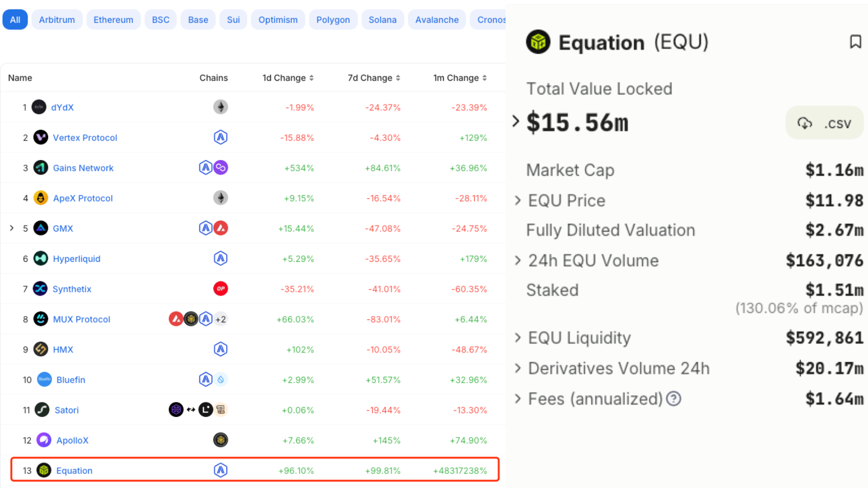This screenshot has width=868, height=488.
Task: Filter by the Polygon chain tab
Action: click(333, 20)
